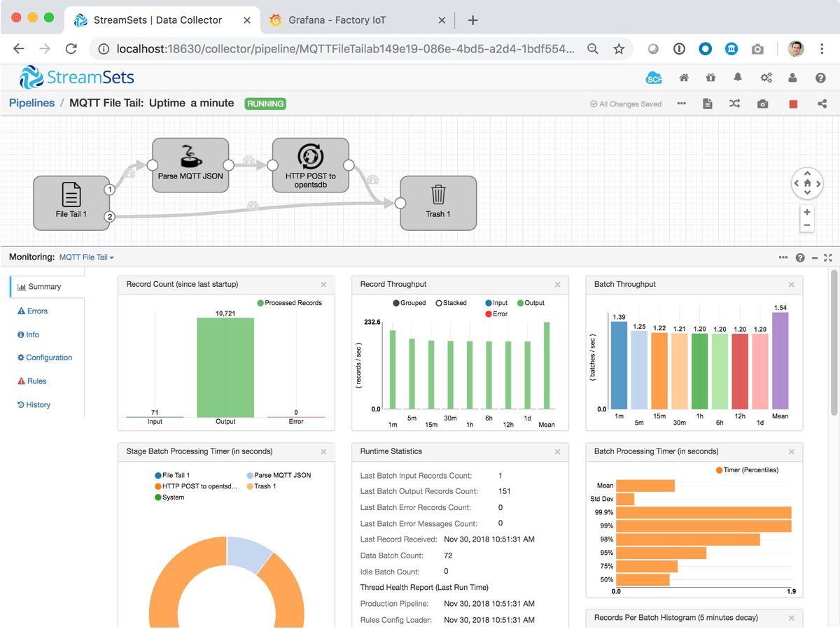Open the pipeline more options ellipsis

681,104
